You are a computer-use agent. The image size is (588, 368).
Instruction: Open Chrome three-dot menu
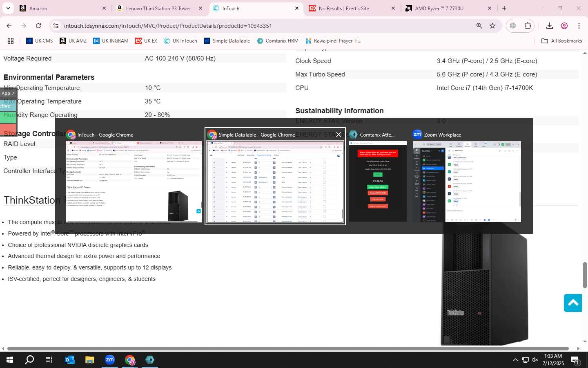point(579,26)
